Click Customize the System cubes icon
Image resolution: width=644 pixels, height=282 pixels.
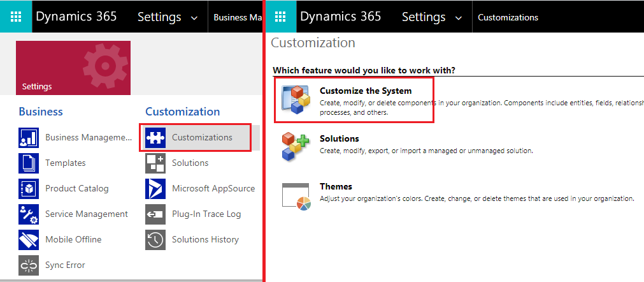point(296,100)
